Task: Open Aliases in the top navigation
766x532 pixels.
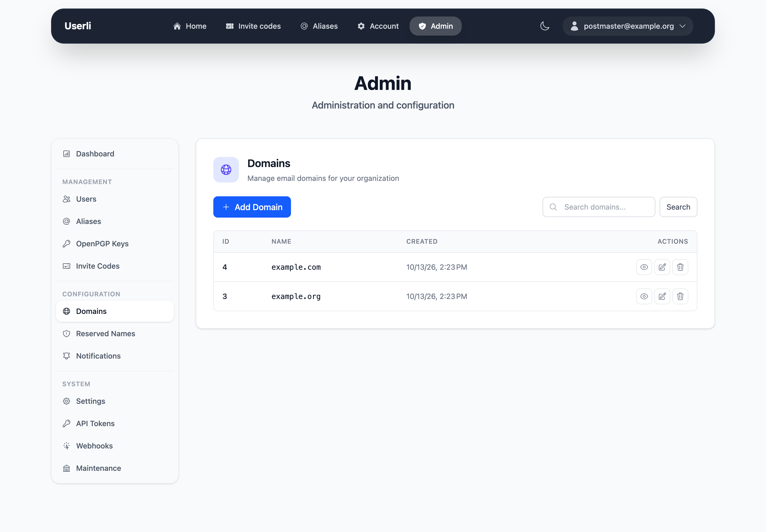Action: click(x=319, y=26)
